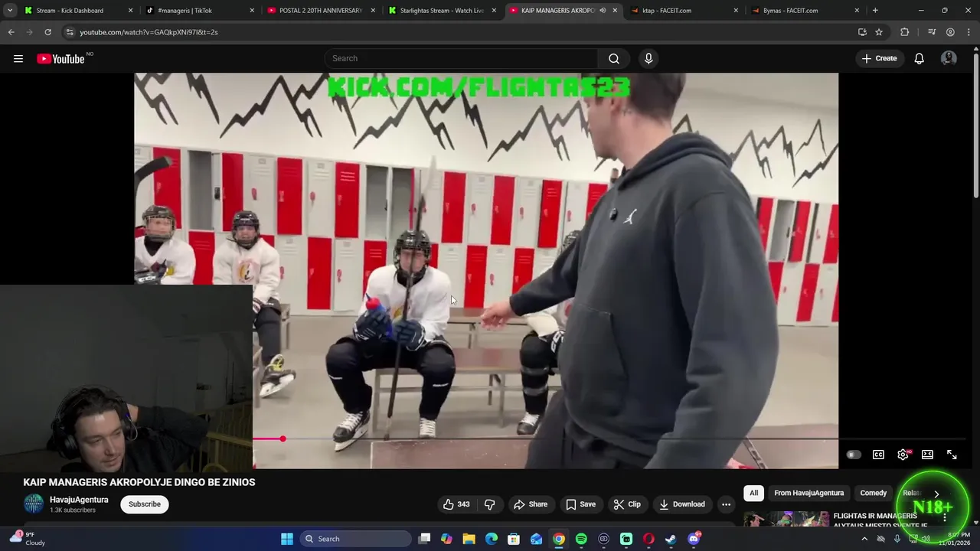Go to YouTube home via logo

pos(60,59)
